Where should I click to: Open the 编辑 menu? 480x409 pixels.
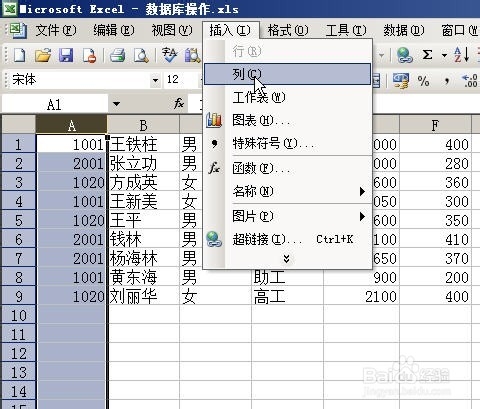coord(114,31)
